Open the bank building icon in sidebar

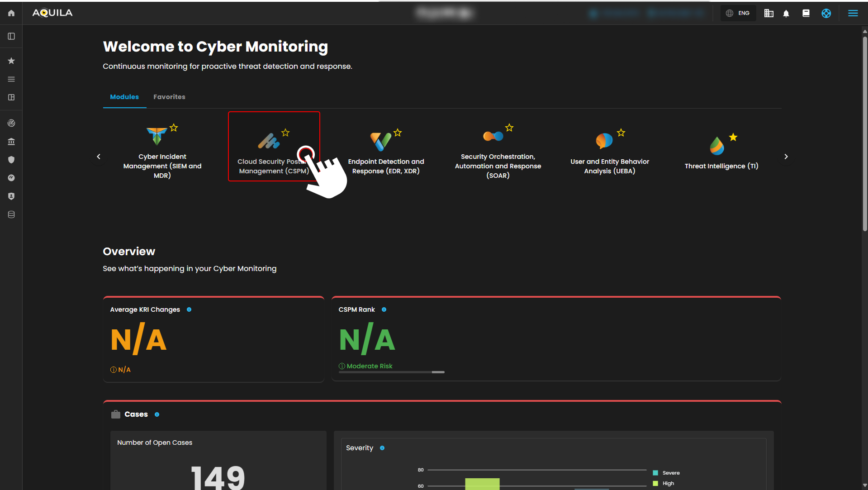click(x=11, y=142)
